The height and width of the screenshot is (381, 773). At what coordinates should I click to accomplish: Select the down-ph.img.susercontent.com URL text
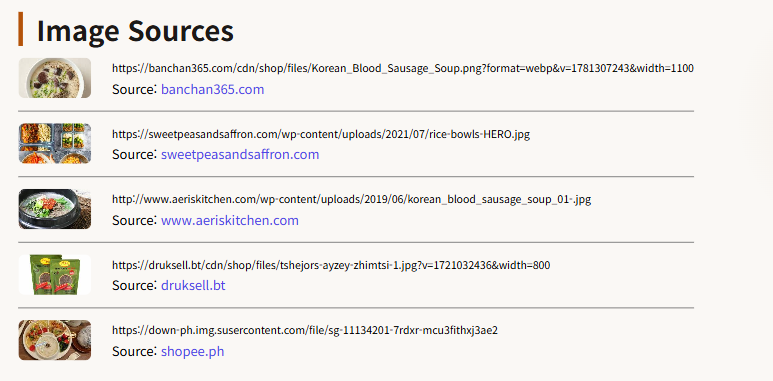click(305, 330)
